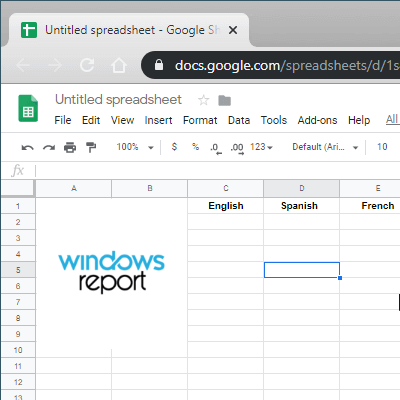Open the Add-ons menu
The width and height of the screenshot is (400, 400).
(317, 120)
